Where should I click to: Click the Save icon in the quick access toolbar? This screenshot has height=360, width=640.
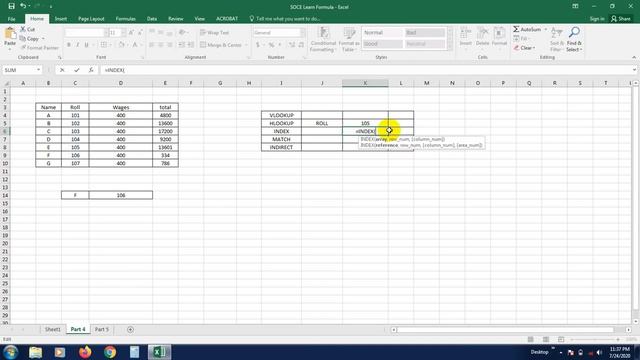[11, 6]
